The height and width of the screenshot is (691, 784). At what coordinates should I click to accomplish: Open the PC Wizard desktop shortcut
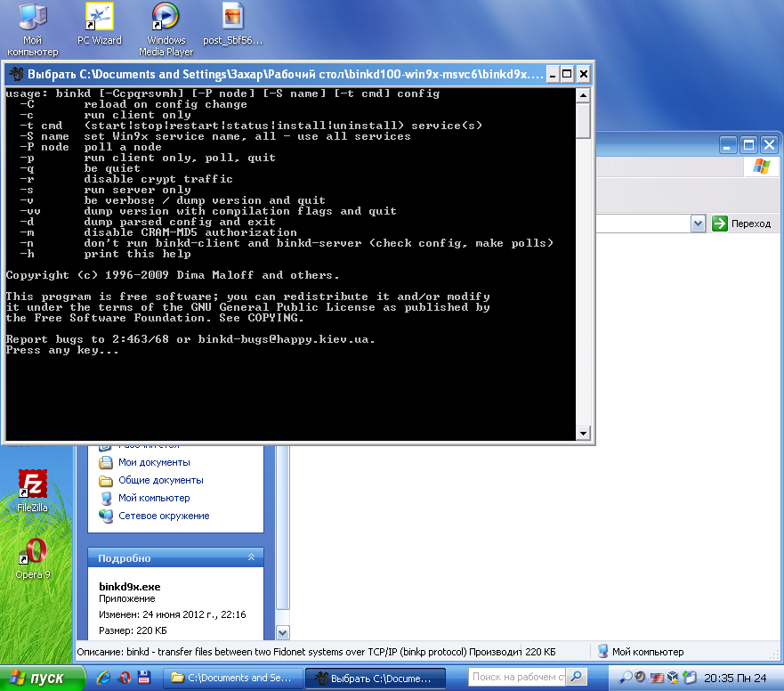pos(99,24)
